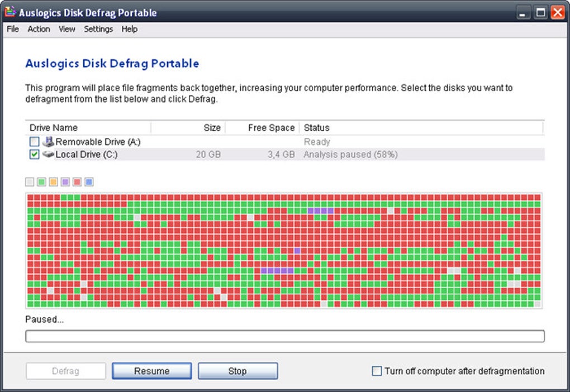
Task: Click the red legend color square
Action: pyautogui.click(x=77, y=181)
